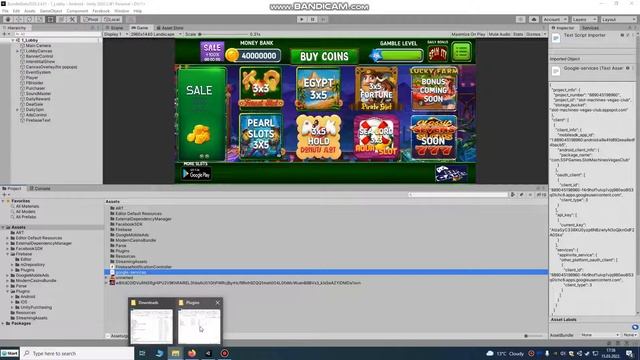This screenshot has height=360, width=640.
Task: Toggle Local/Global handle rotation
Action: (x=112, y=19)
